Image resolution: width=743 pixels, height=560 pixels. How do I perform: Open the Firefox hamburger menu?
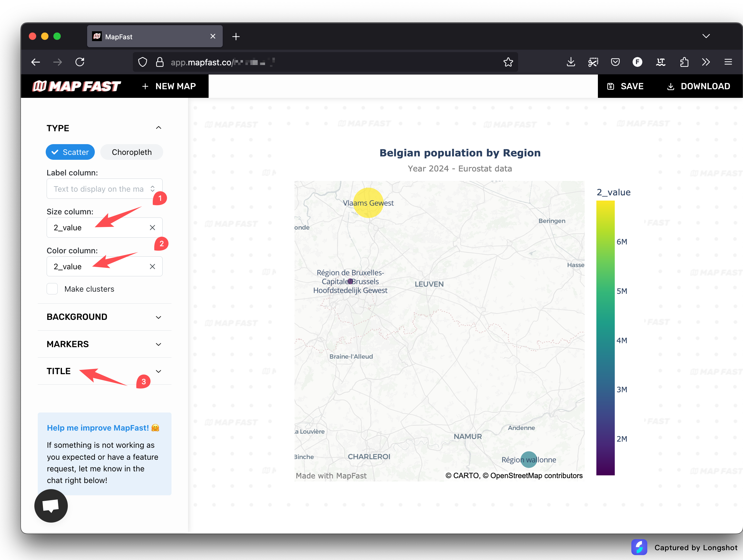point(728,62)
